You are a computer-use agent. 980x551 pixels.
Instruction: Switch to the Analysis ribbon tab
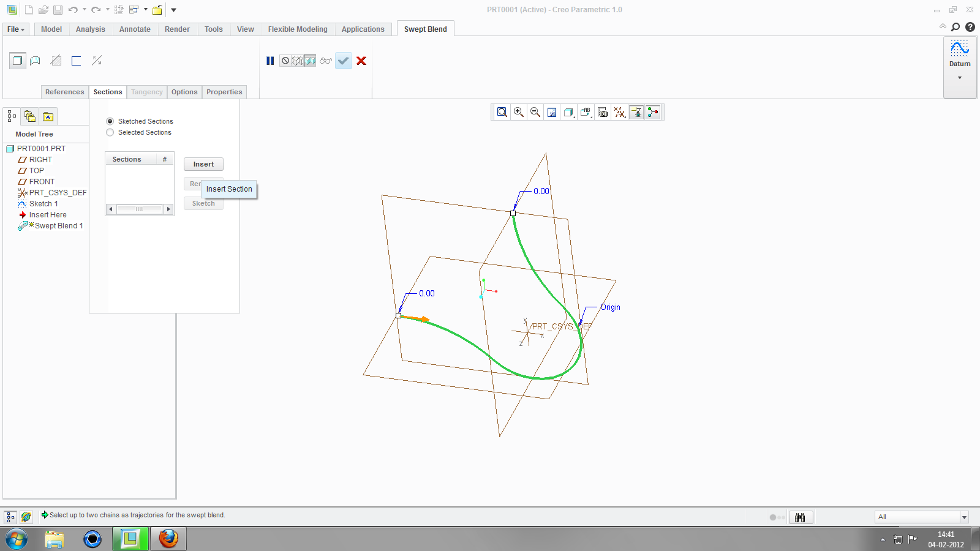91,29
